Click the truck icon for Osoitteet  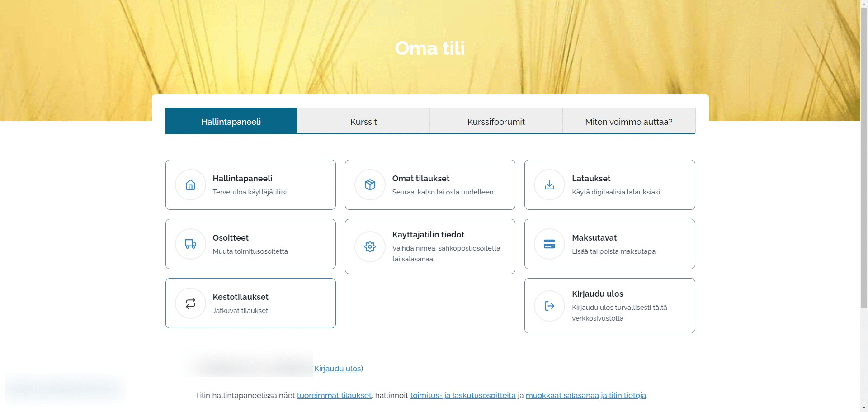[190, 244]
